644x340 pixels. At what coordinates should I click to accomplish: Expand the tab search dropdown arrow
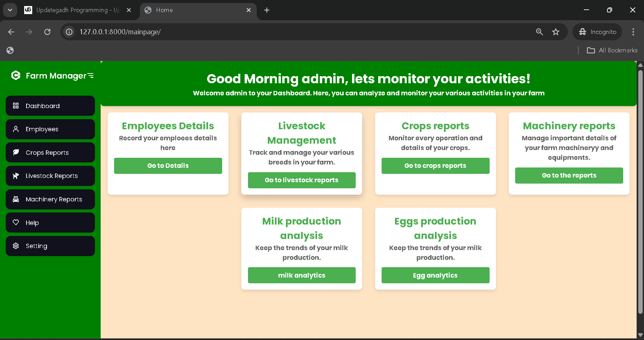coord(10,10)
